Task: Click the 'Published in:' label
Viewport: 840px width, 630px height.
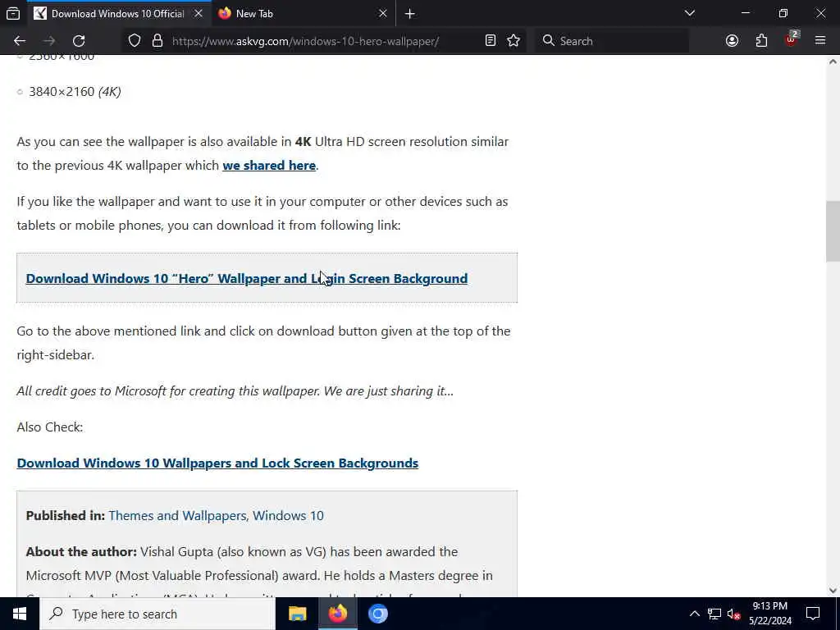Action: 66,515
